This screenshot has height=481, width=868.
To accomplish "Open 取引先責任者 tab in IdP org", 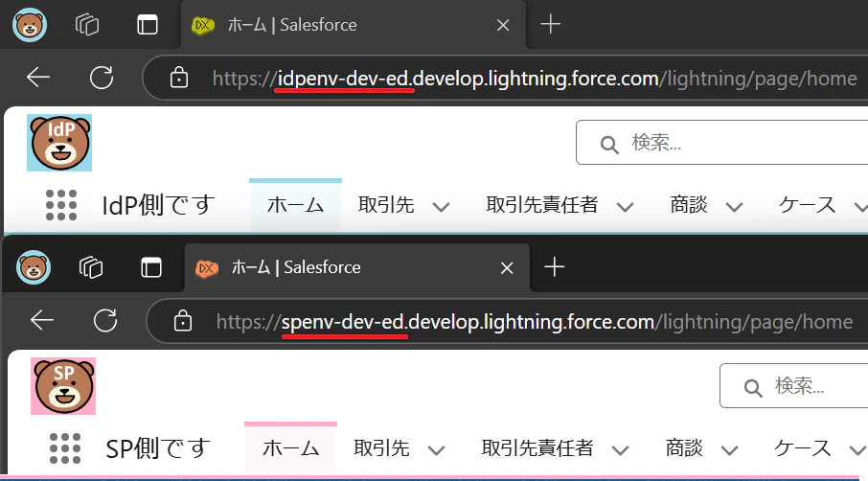I will pos(542,205).
